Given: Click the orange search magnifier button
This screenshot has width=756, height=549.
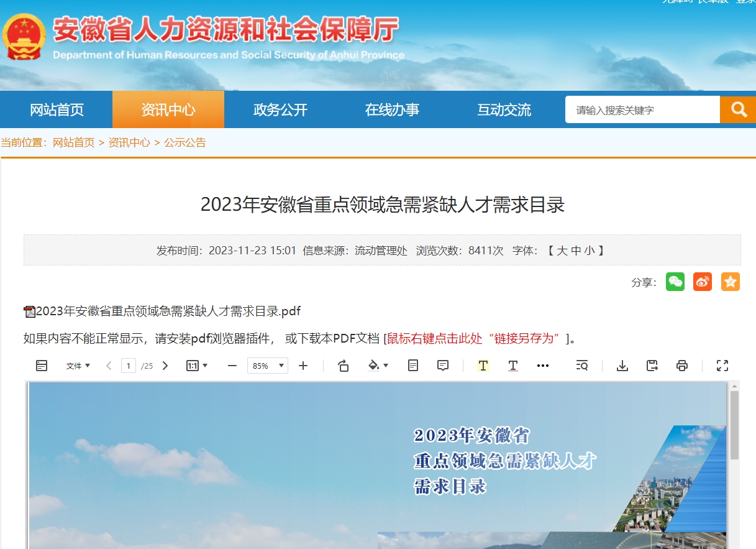Looking at the screenshot, I should click(x=738, y=110).
